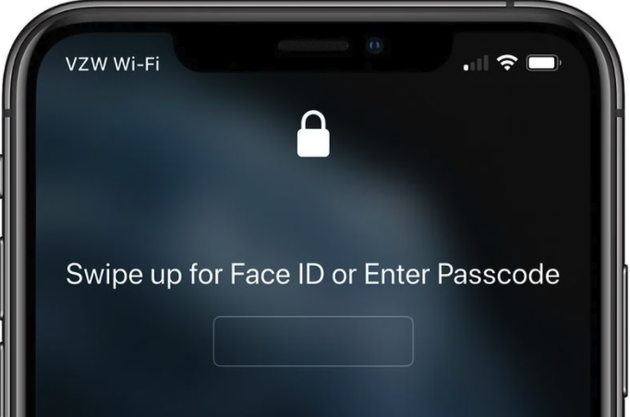The image size is (630, 417).
Task: Toggle the ring/silent switch on left edge
Action: 2,176
